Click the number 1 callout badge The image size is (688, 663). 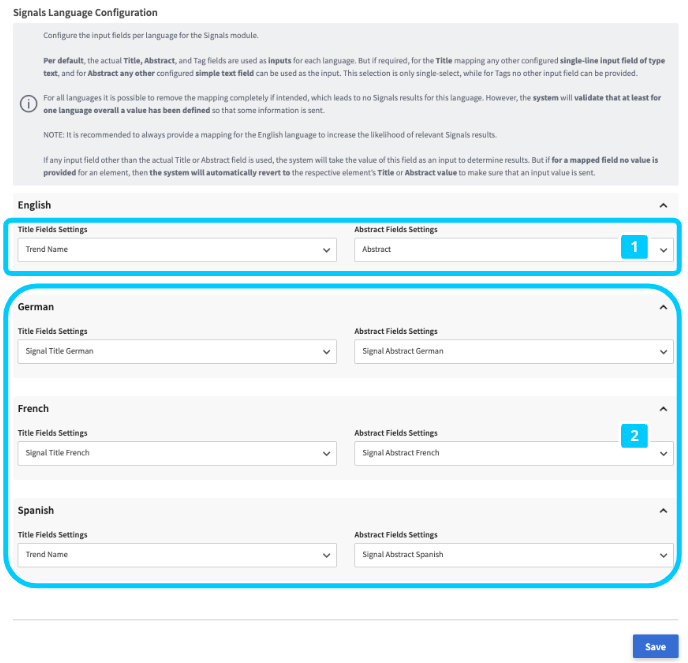633,247
